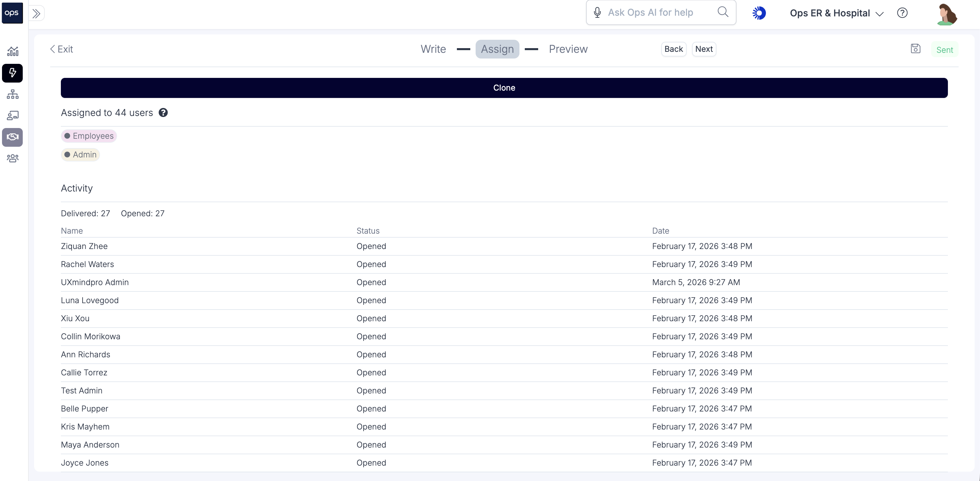This screenshot has width=980, height=481.
Task: Select the lightning bolt sidebar icon
Action: (x=13, y=73)
